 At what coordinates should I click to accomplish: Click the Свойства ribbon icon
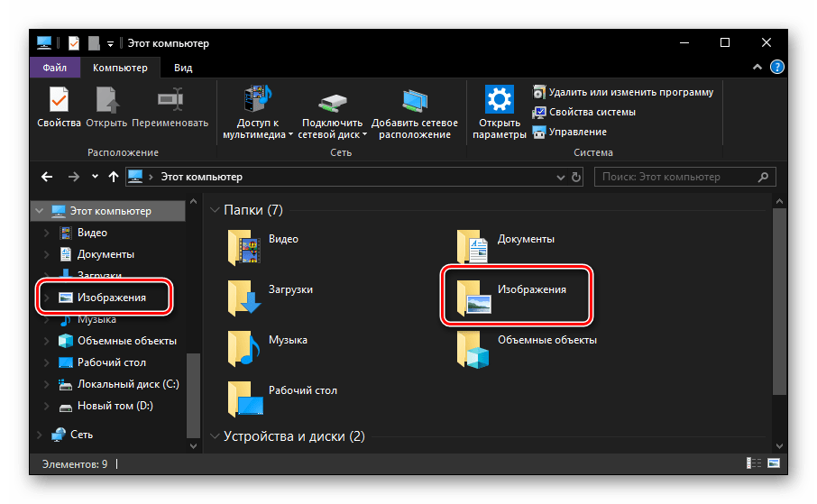pyautogui.click(x=59, y=101)
